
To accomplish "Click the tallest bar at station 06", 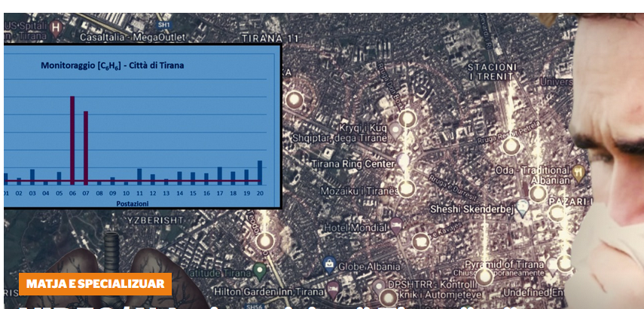I will click(72, 139).
